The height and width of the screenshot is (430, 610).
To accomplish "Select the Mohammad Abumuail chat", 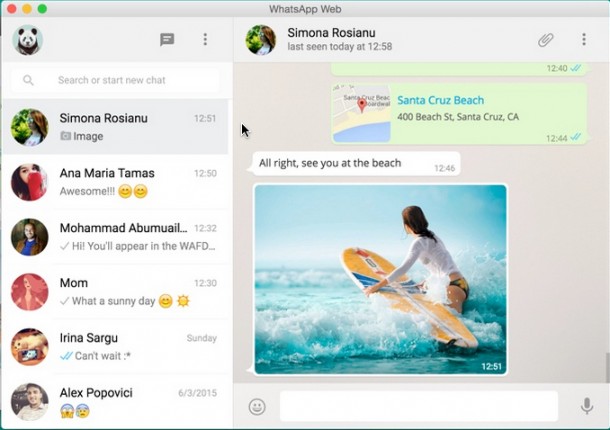I will (x=116, y=237).
